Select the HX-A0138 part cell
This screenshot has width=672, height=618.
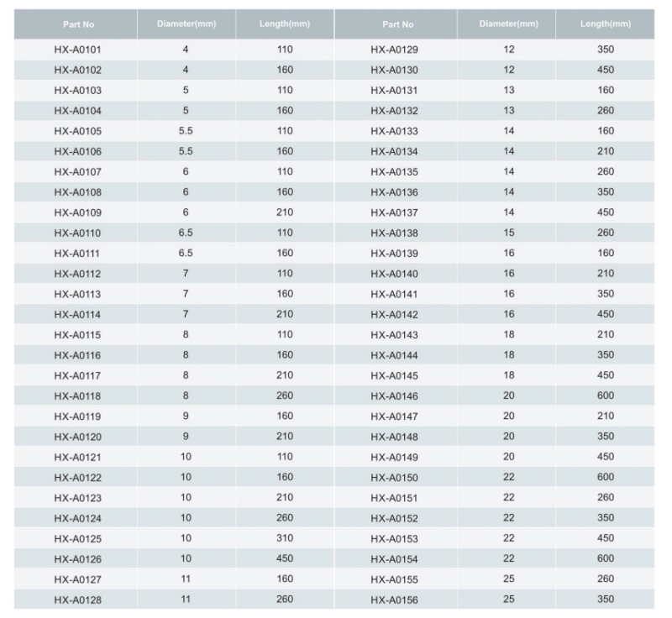pos(394,233)
